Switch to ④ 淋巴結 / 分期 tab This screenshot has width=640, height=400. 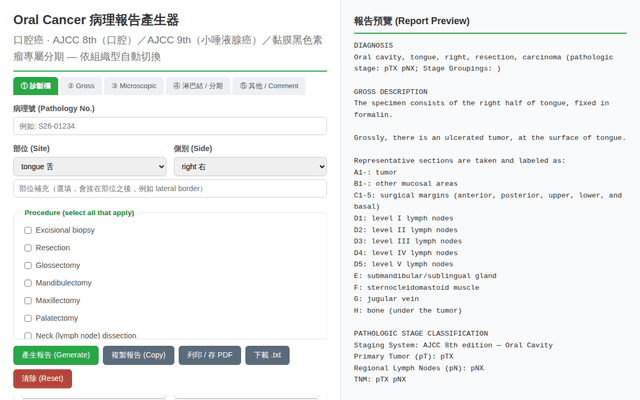coord(198,86)
